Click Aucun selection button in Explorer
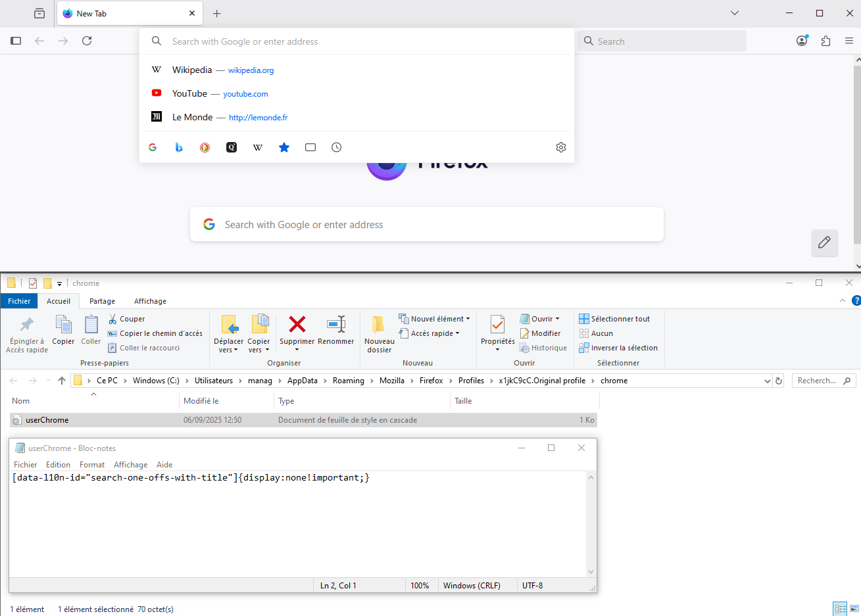861x616 pixels. coord(596,333)
